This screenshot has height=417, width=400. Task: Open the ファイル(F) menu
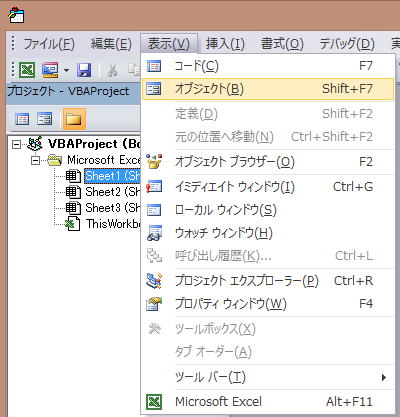49,44
